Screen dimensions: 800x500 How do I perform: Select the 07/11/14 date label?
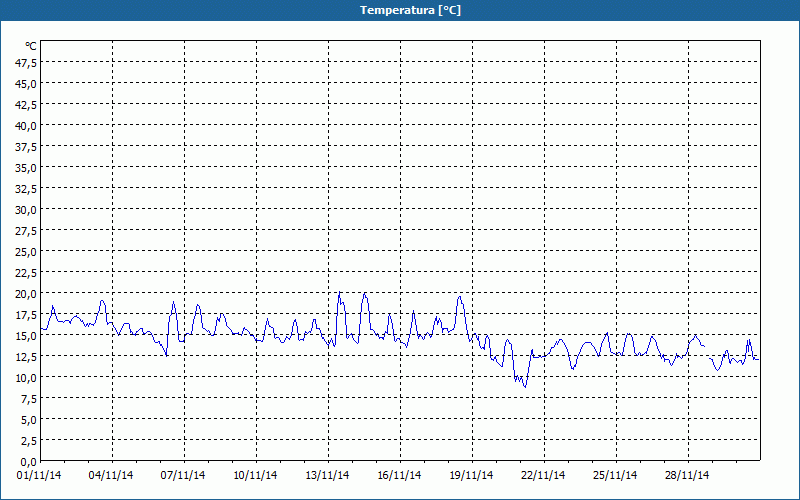point(183,475)
